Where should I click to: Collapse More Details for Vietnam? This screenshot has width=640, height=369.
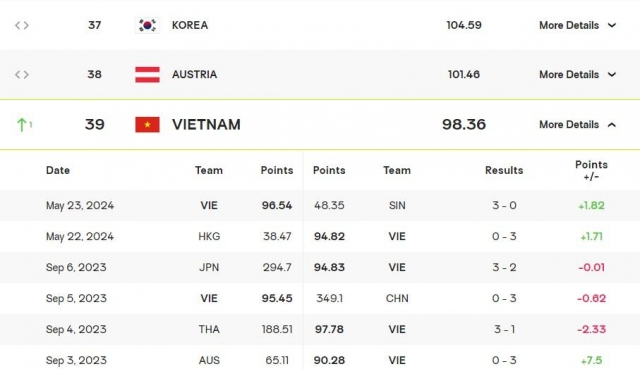(578, 124)
